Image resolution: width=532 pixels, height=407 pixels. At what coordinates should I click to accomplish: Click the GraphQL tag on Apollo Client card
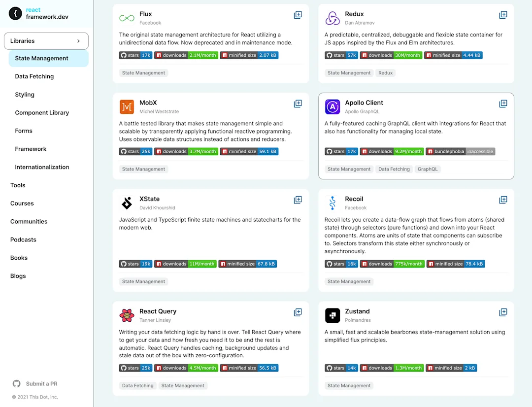click(x=428, y=169)
